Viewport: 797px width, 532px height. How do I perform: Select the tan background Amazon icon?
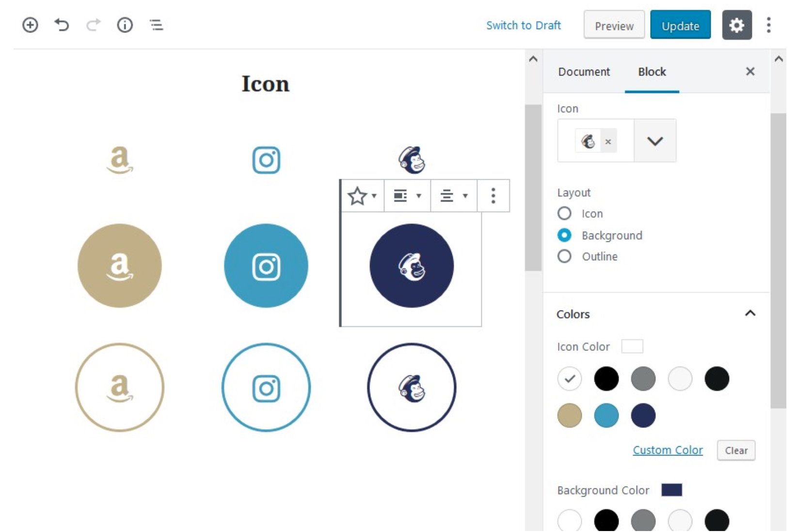120,266
